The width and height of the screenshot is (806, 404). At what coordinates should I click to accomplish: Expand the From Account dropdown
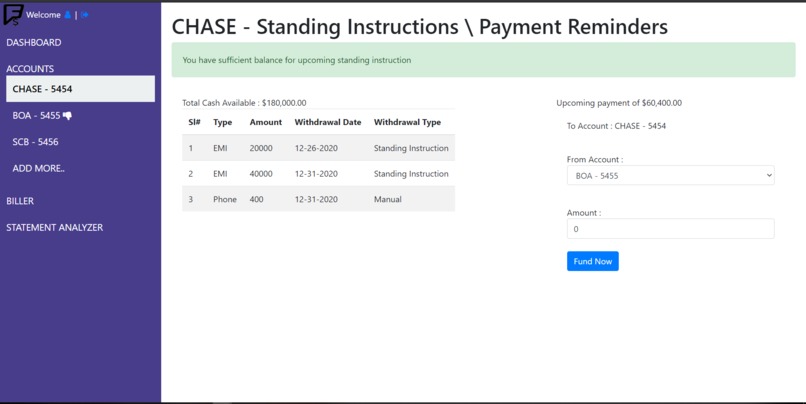[x=670, y=175]
